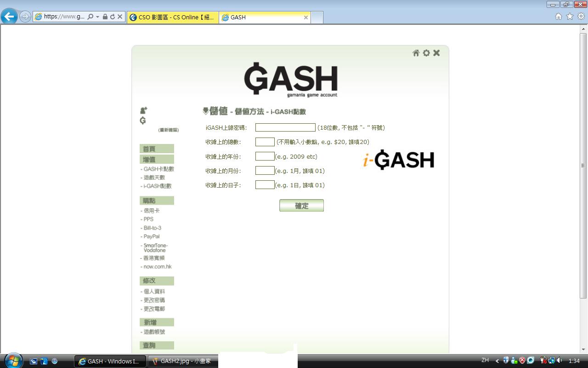Screen dimensions: 588x368
Task: Click the browser Back arrow button
Action: pyautogui.click(x=9, y=17)
